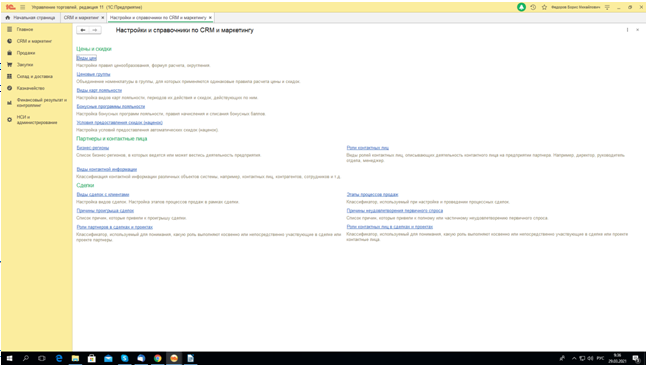Open taskbar search magnifier

pyautogui.click(x=26, y=358)
